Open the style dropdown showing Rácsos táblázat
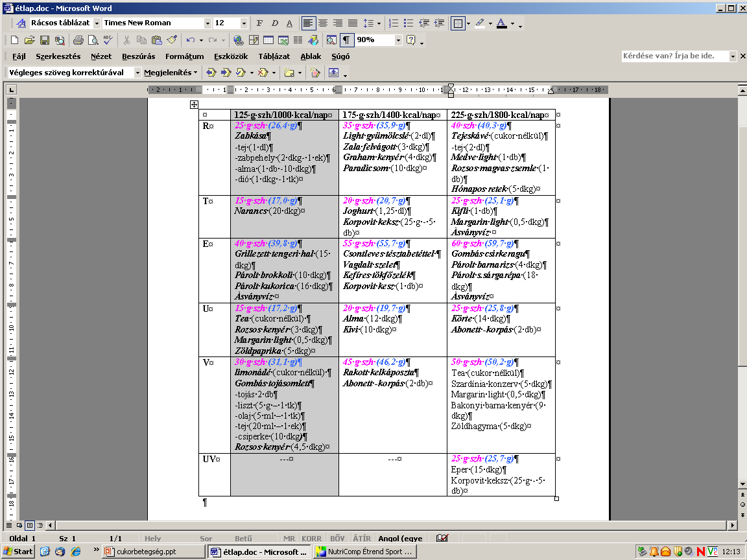Image resolution: width=747 pixels, height=560 pixels. pyautogui.click(x=97, y=23)
